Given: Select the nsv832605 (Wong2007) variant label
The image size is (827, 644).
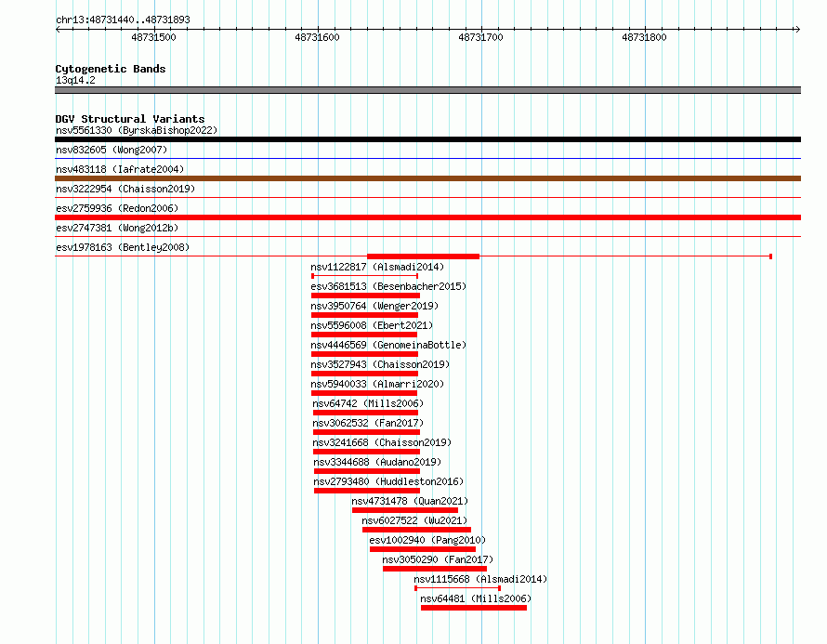Looking at the screenshot, I should pos(112,150).
